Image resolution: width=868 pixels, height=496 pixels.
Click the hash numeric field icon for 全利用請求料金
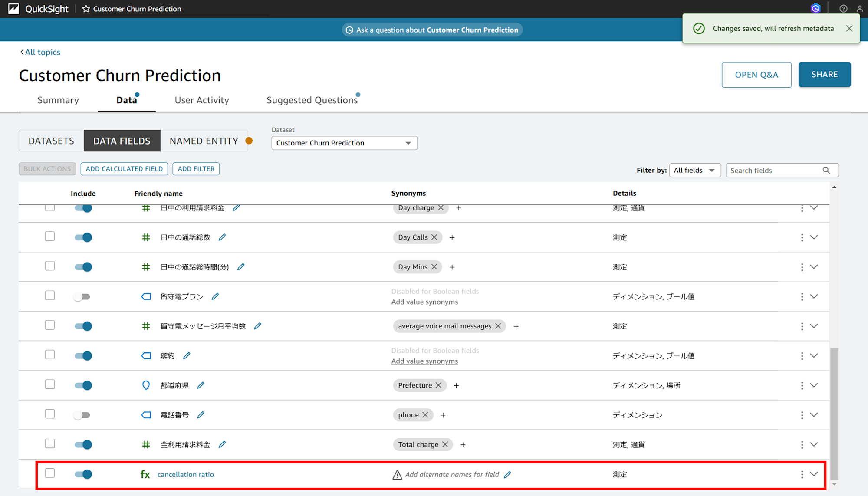click(x=144, y=444)
